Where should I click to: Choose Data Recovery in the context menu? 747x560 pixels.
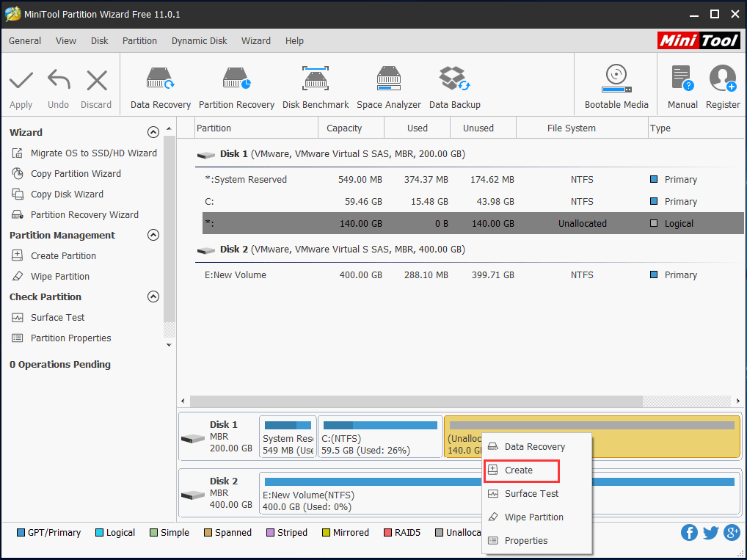537,446
